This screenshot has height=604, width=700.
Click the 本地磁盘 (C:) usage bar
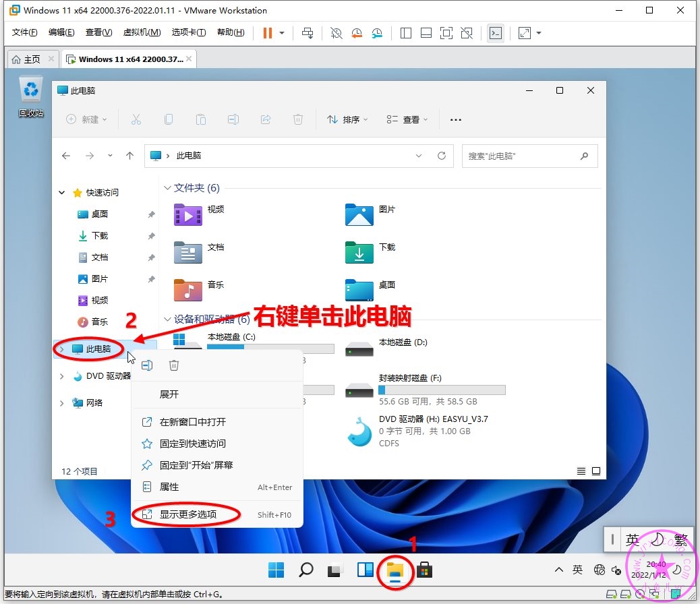click(270, 349)
